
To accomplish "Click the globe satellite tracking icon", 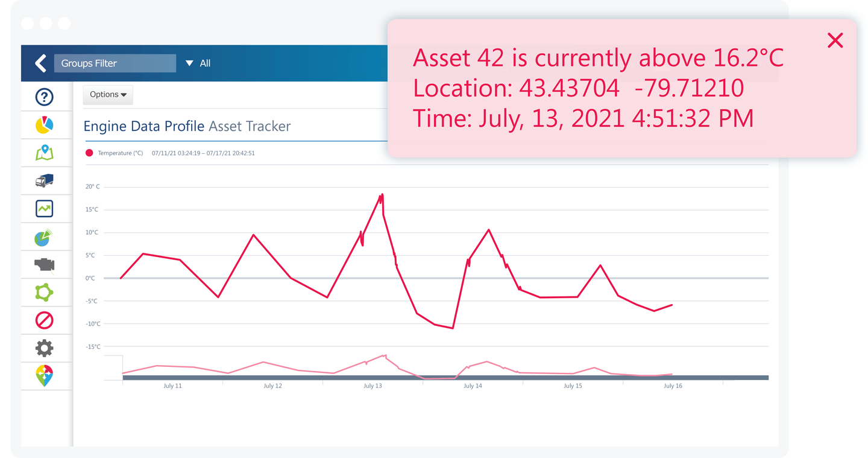I will point(43,237).
